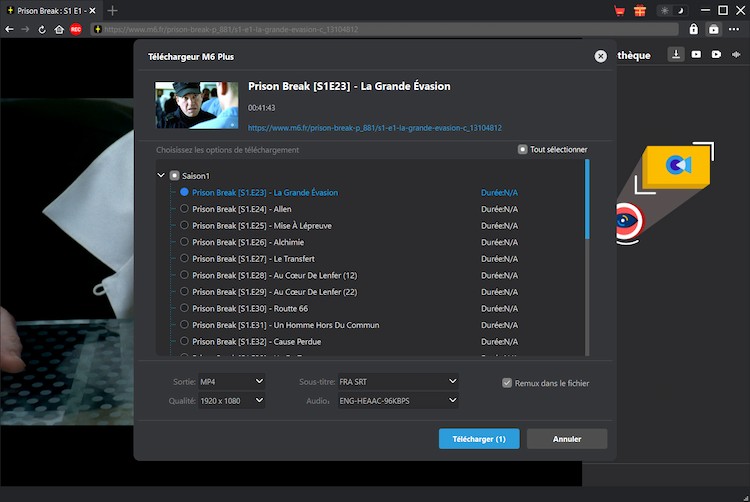
Task: Select radio for S1.E27 Le Transfert
Action: (x=184, y=258)
